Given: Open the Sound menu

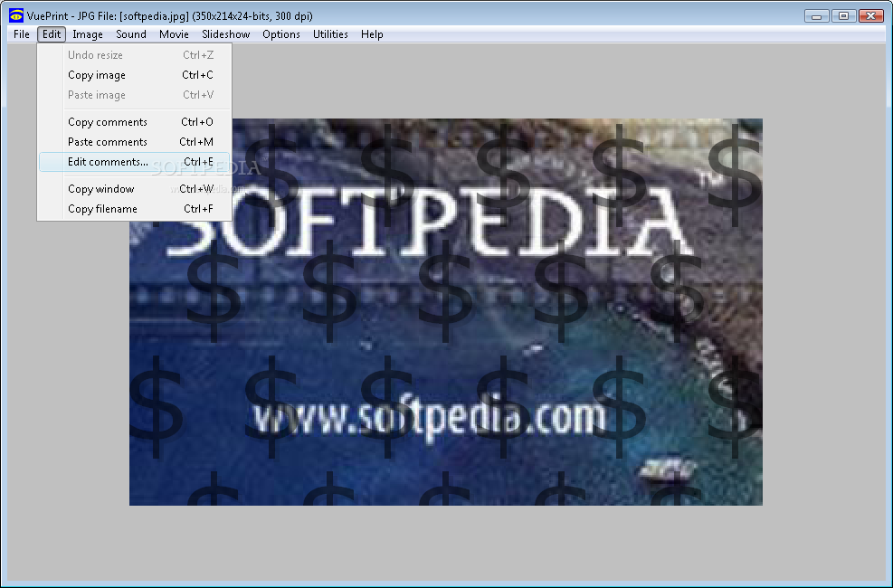Looking at the screenshot, I should coord(131,34).
